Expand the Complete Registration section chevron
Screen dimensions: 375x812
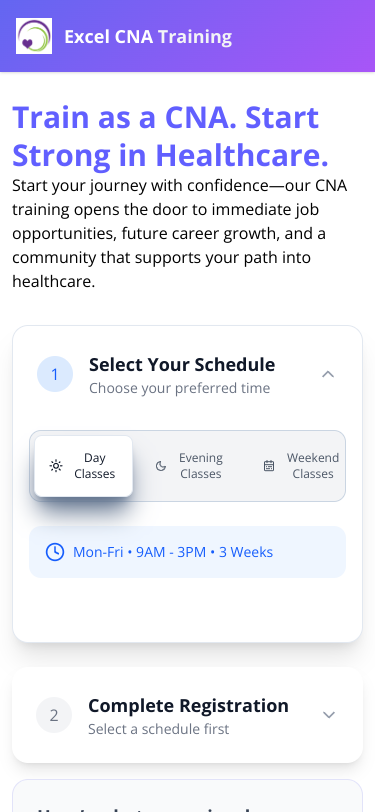329,715
